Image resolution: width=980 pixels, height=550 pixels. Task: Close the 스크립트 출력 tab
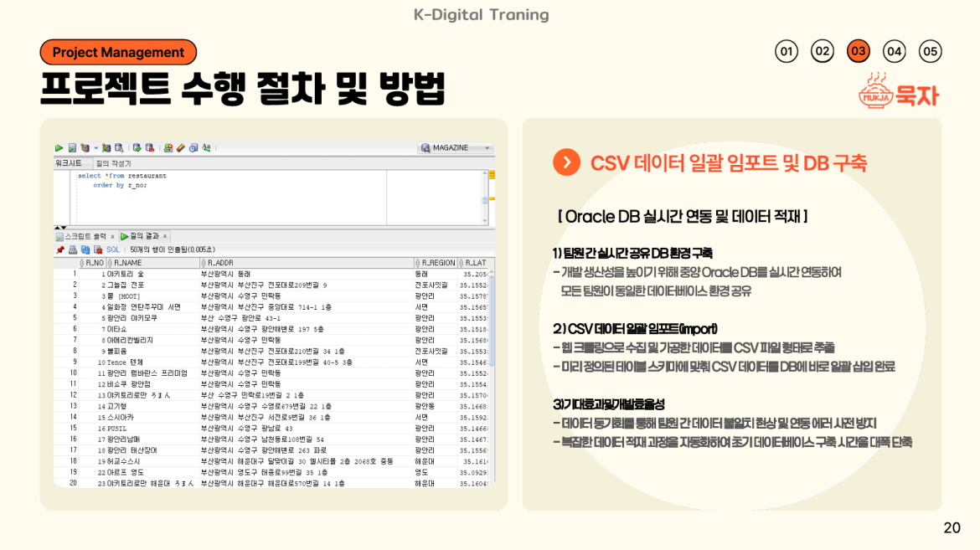click(112, 236)
